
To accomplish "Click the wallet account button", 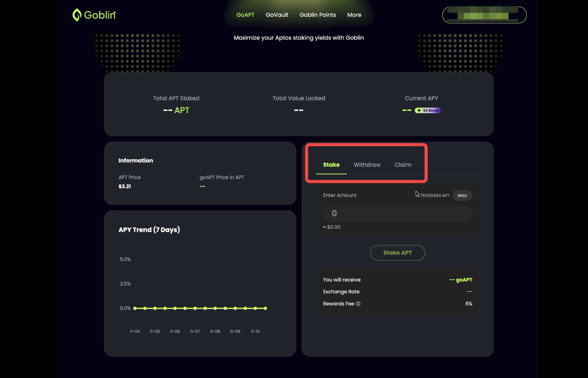I will (484, 15).
